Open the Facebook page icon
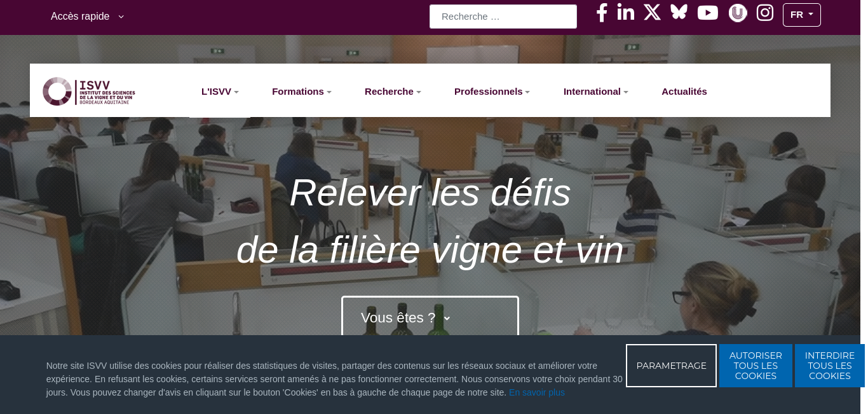This screenshot has width=868, height=414. pyautogui.click(x=602, y=13)
